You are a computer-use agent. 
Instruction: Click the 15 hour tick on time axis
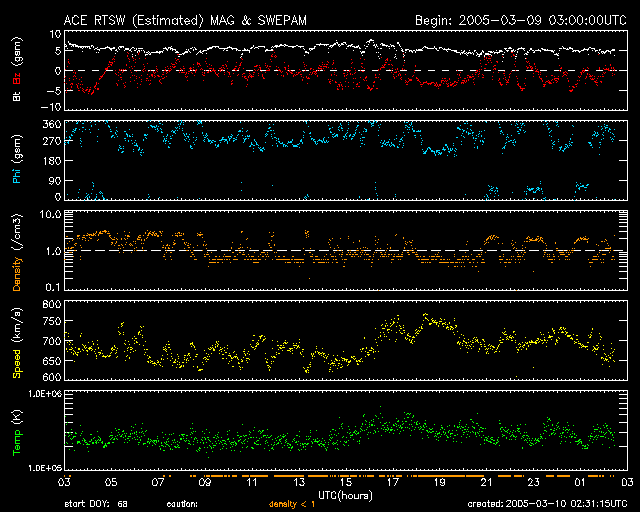pos(346,481)
